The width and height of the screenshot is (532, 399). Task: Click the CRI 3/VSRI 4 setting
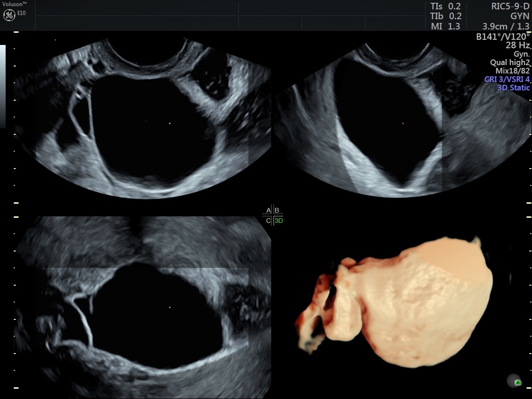tap(507, 79)
